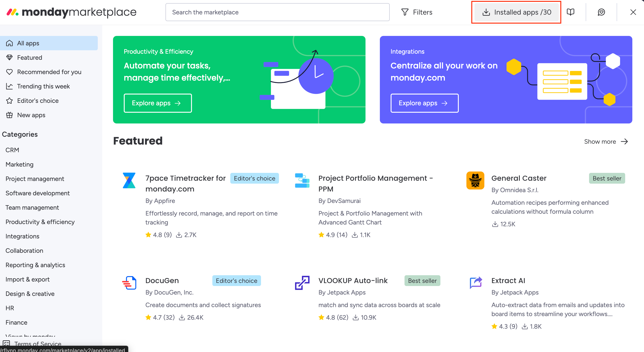
Task: Click the monday marketplace logo
Action: (x=71, y=12)
